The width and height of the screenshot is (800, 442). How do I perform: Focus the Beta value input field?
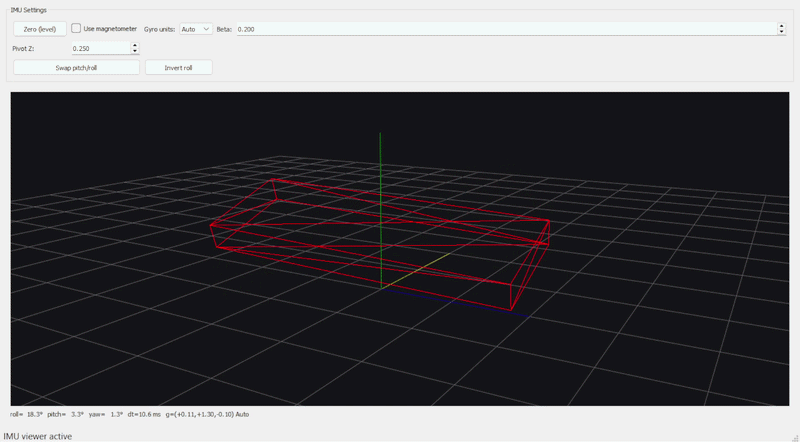[x=507, y=29]
